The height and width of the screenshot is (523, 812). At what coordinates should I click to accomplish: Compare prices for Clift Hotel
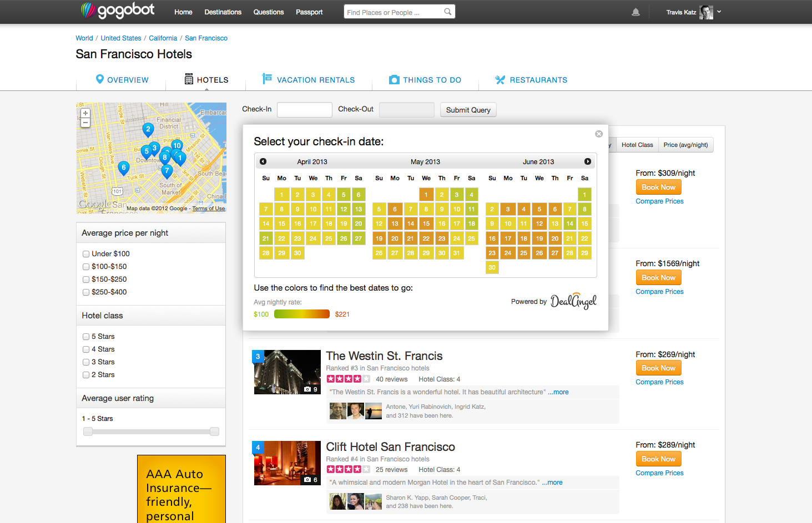tap(659, 473)
